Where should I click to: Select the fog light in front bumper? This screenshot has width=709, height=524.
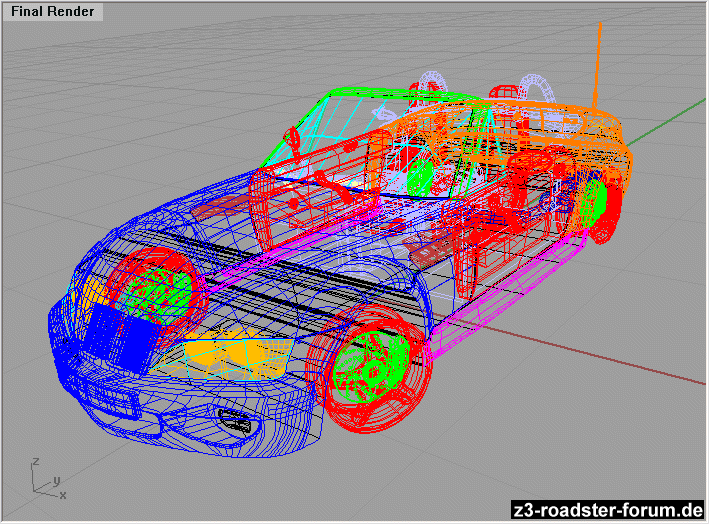click(234, 420)
